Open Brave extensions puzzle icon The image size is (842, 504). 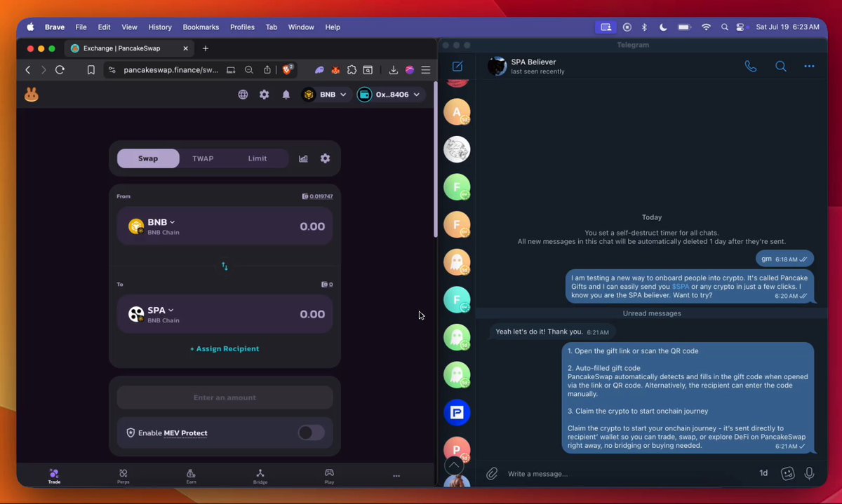(x=352, y=70)
